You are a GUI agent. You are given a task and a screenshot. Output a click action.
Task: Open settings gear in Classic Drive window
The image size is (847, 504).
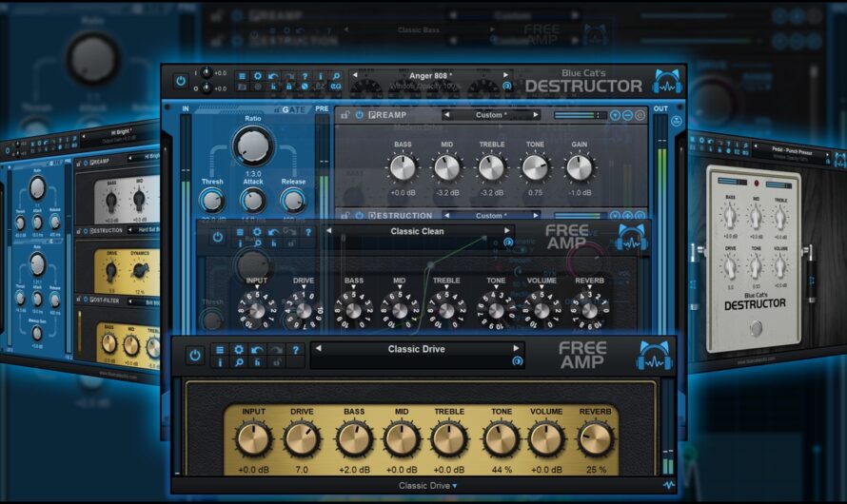(239, 350)
